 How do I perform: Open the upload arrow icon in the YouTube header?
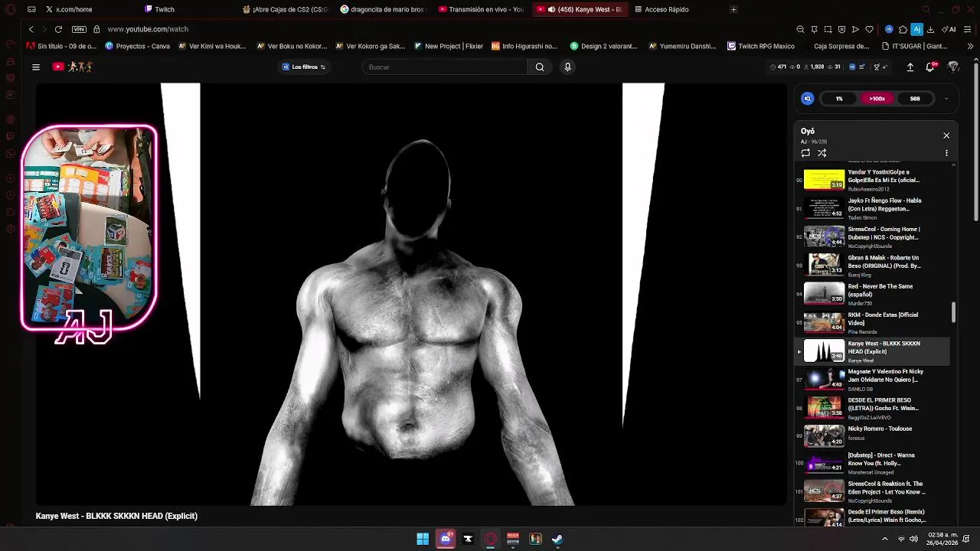coord(910,67)
